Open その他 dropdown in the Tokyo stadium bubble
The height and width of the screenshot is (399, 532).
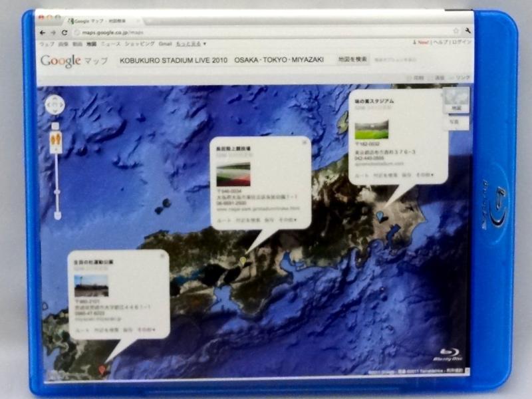click(425, 176)
